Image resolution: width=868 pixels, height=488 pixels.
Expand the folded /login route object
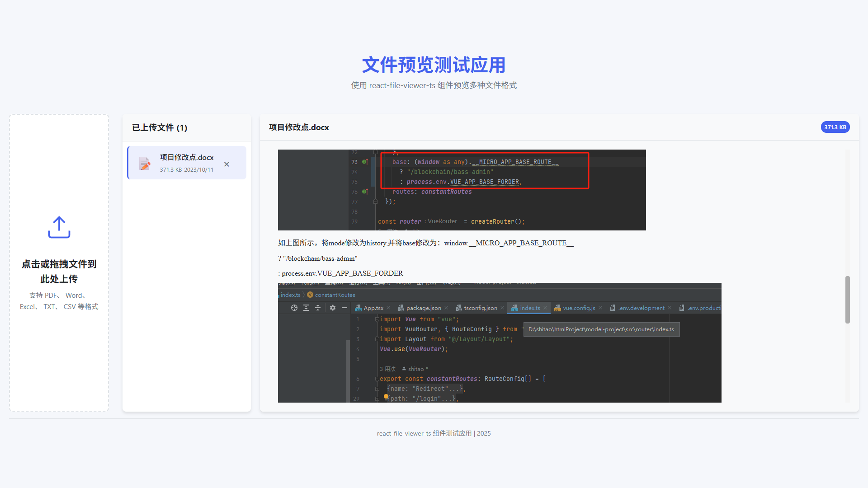click(x=377, y=399)
